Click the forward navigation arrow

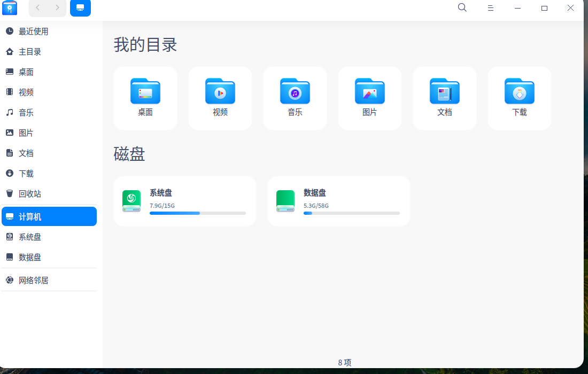[57, 8]
